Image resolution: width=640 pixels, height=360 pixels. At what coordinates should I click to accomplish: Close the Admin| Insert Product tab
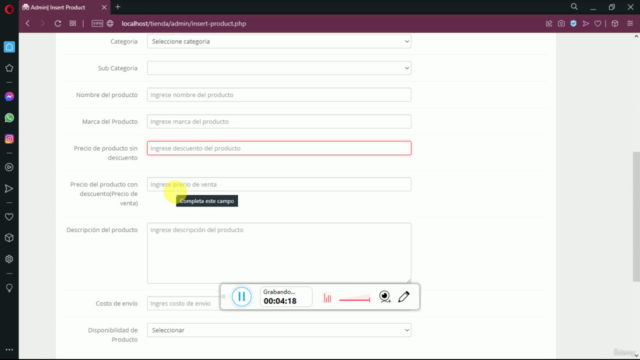click(x=104, y=7)
